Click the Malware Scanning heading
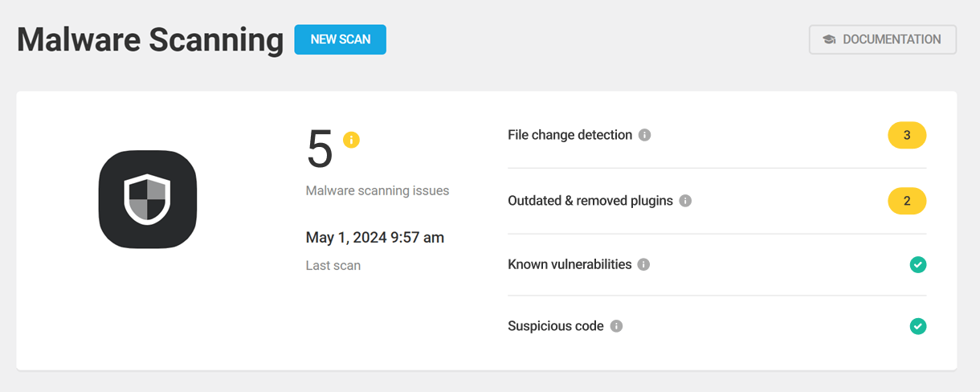This screenshot has width=980, height=392. click(x=150, y=39)
